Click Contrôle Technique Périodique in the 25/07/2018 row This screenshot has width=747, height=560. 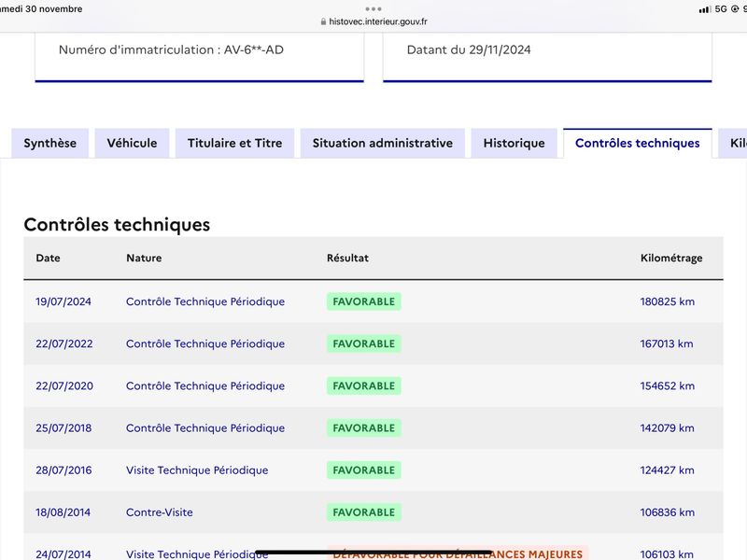[205, 428]
